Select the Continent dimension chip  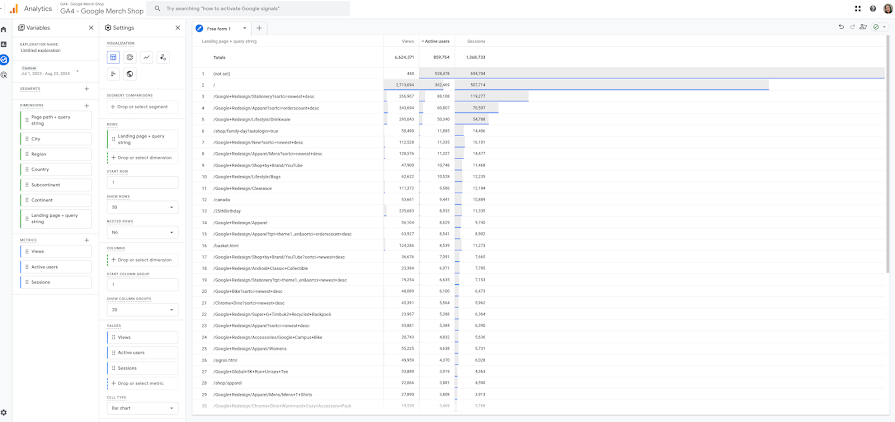click(x=55, y=200)
